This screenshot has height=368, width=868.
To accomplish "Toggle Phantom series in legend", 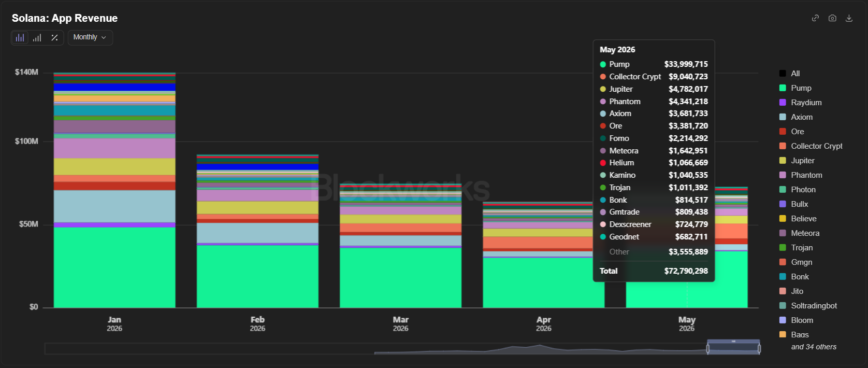I will [x=800, y=175].
